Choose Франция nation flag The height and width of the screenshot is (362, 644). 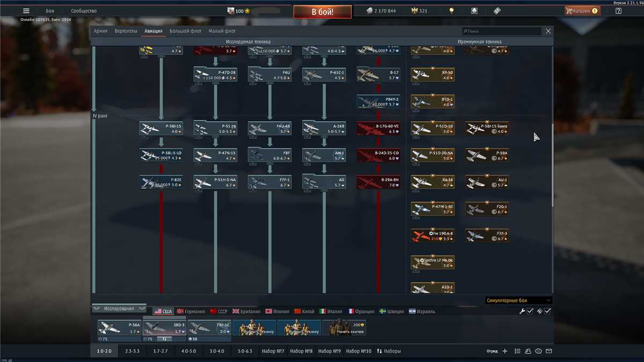coord(361,311)
